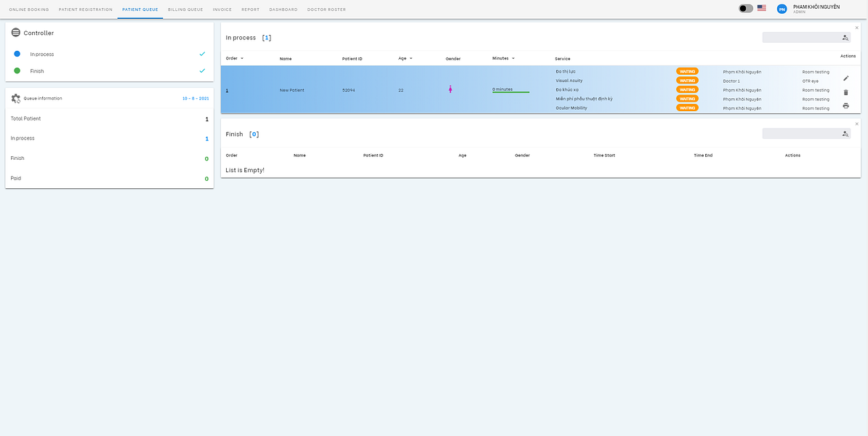Screen dimensions: 868x436
Task: Open the Patient Registration tab
Action: point(86,9)
